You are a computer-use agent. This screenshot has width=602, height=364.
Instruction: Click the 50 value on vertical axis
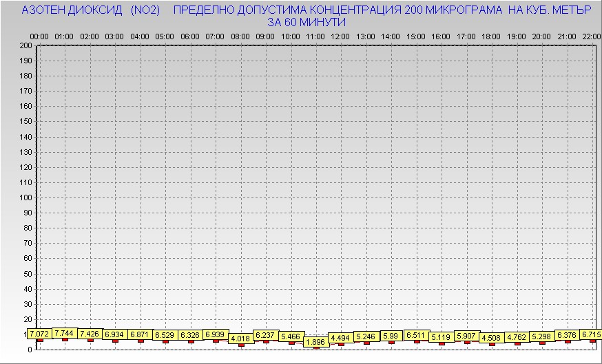28,273
